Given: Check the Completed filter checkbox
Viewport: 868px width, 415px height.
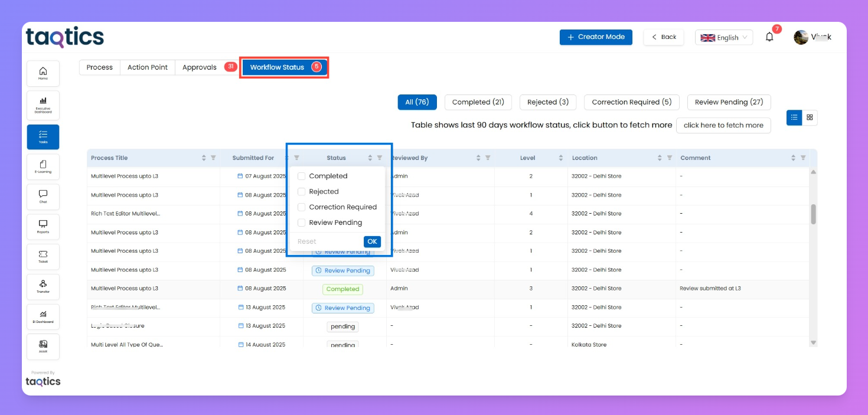Looking at the screenshot, I should pyautogui.click(x=302, y=176).
